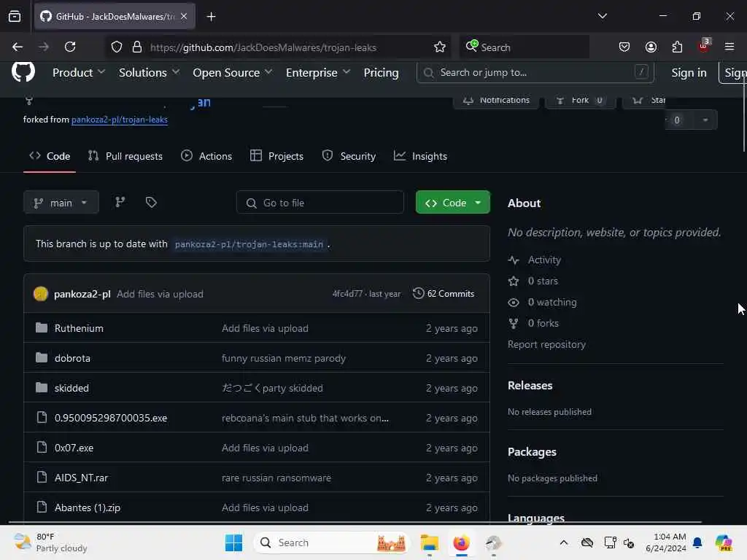Viewport: 747px width, 560px height.
Task: Open the Ruthenium folder
Action: tap(79, 328)
